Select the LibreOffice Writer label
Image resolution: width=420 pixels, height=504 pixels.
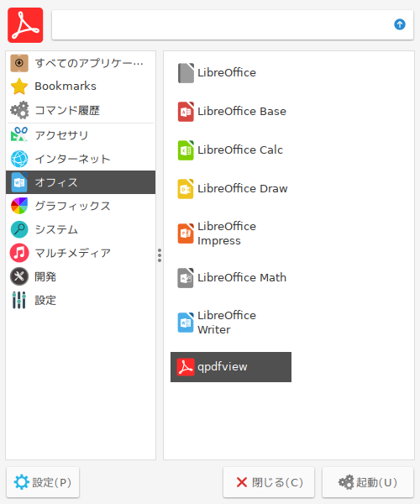tap(227, 323)
